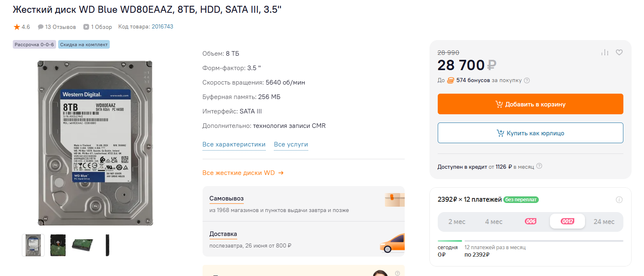Switch to Доставка delivery option

click(223, 234)
